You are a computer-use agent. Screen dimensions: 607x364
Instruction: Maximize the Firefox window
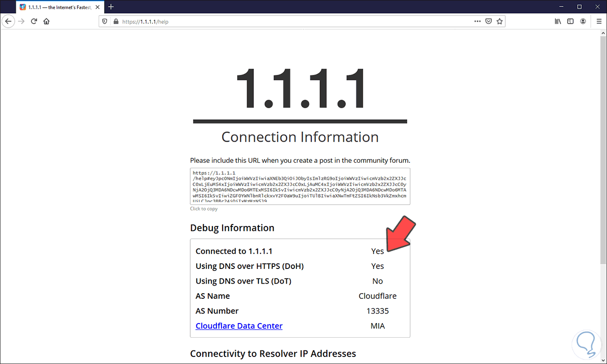[580, 7]
